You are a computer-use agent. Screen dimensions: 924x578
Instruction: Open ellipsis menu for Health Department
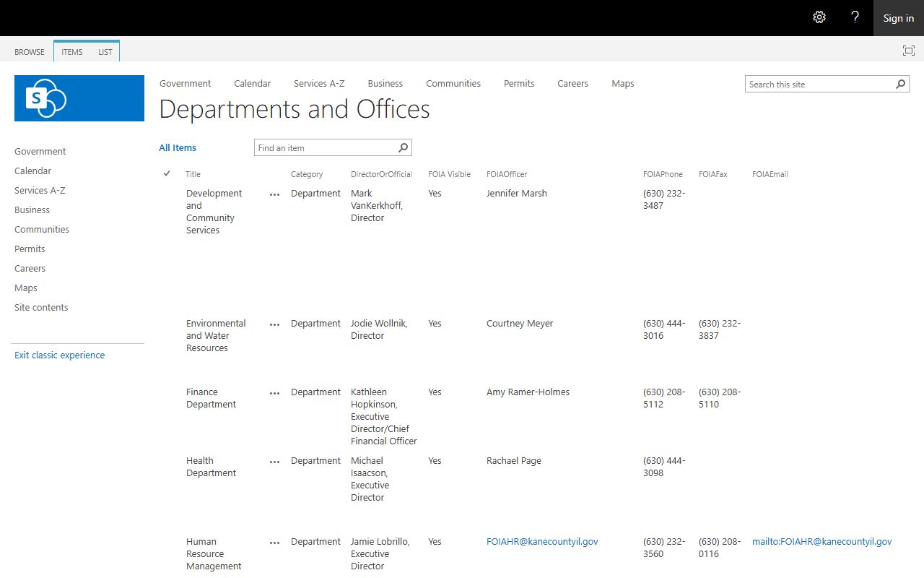[274, 462]
